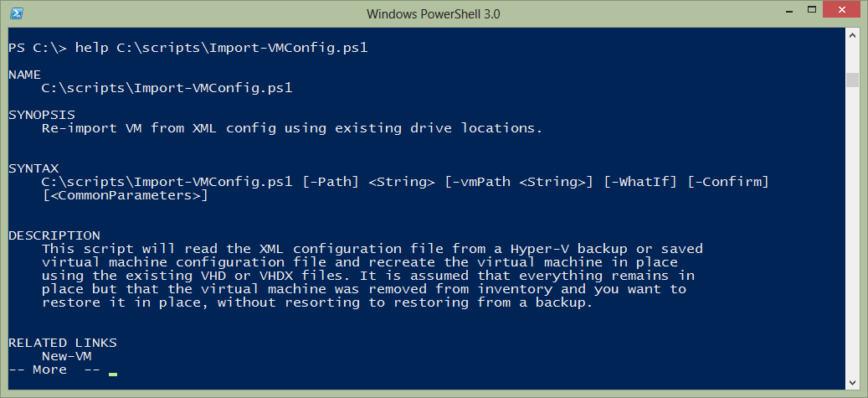Click the [-WhatIf] parameter in syntax

(x=640, y=182)
